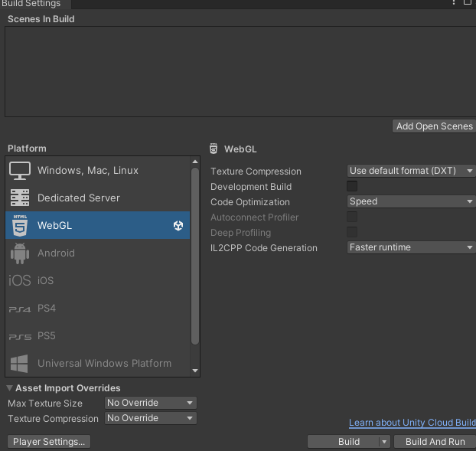Image resolution: width=476 pixels, height=451 pixels.
Task: Select the Windows, Mac, Linux platform
Action: pyautogui.click(x=97, y=171)
